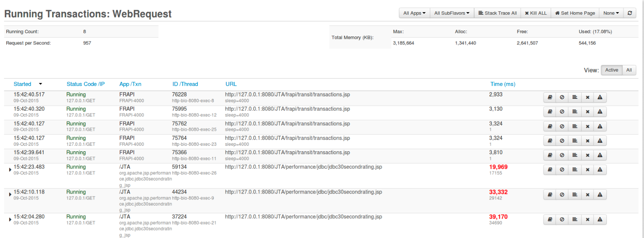Screen dimensions: 644x238
Task: Kill transaction 44234 using its X icon
Action: click(x=587, y=194)
